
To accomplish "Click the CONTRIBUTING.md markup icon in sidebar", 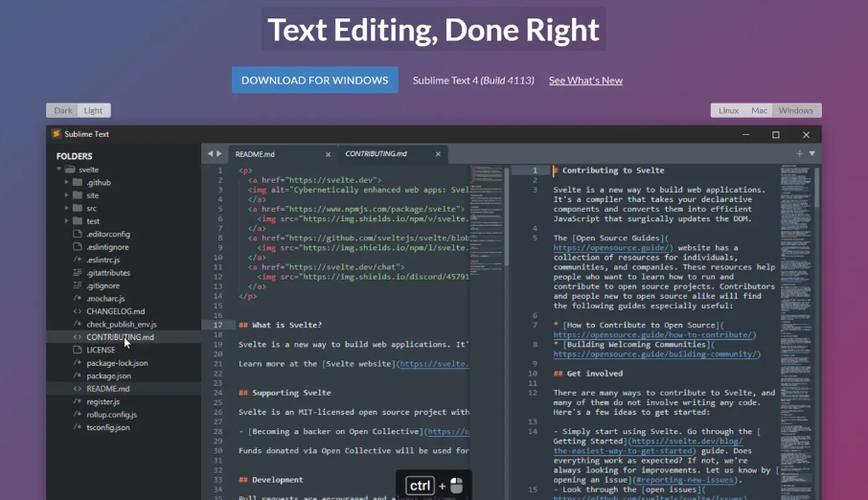I will pos(78,336).
